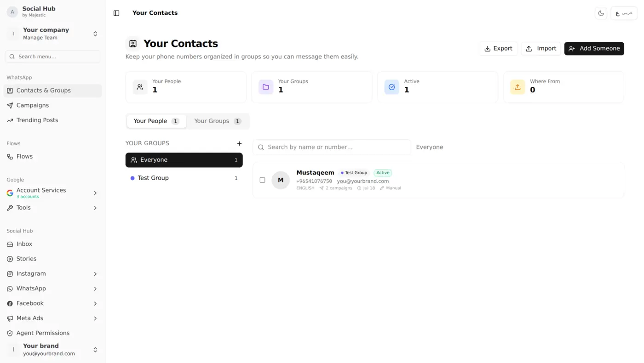This screenshot has width=644, height=363.
Task: Click the Active status badge
Action: (383, 173)
